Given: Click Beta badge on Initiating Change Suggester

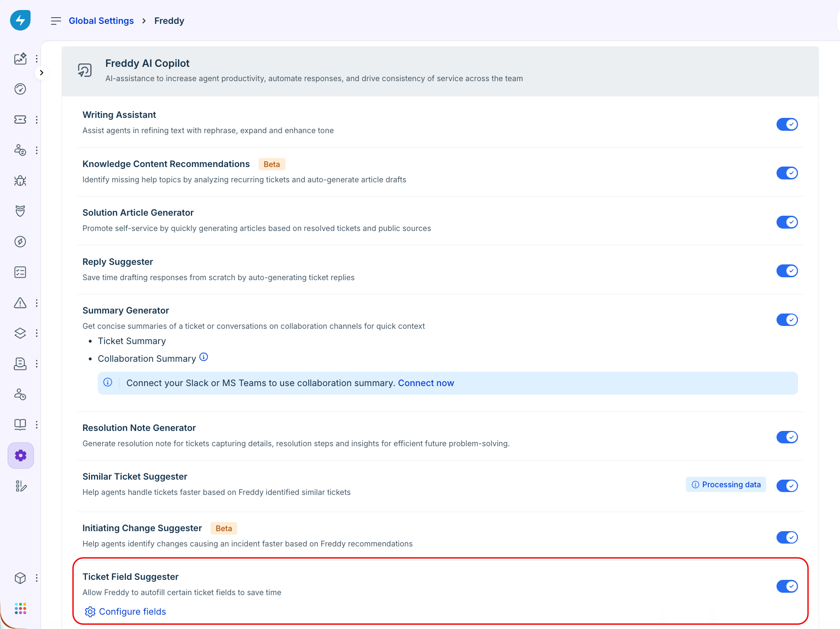Looking at the screenshot, I should pyautogui.click(x=224, y=528).
